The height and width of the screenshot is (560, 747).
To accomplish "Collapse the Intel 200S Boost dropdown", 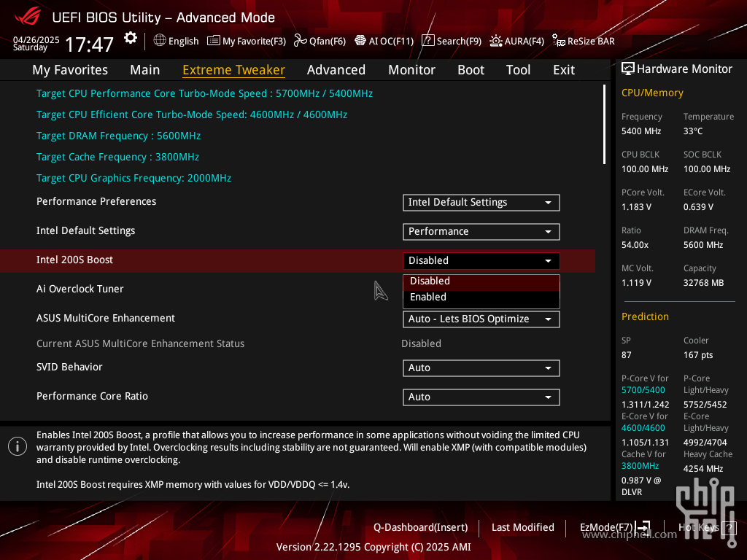I will pos(481,260).
